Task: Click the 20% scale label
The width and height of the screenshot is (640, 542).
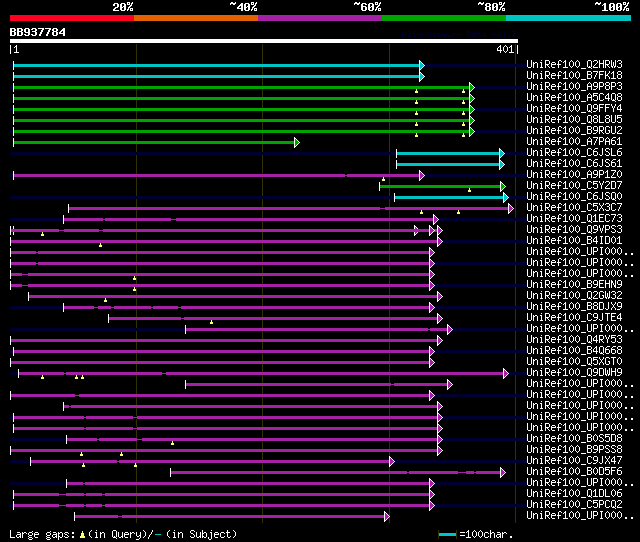Action: [123, 7]
